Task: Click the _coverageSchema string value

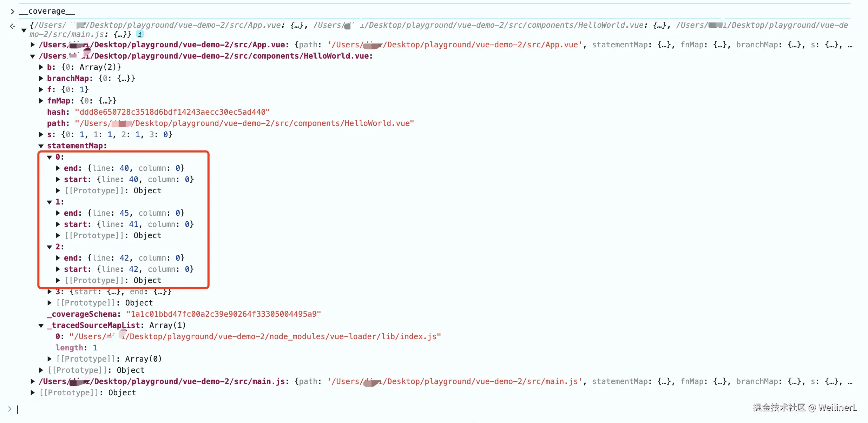Action: pyautogui.click(x=223, y=314)
